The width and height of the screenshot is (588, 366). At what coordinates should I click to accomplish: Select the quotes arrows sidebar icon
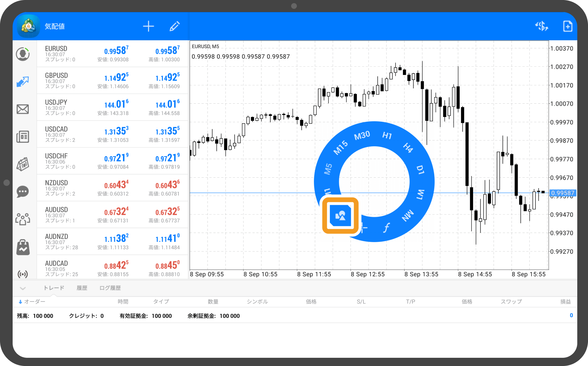click(x=23, y=82)
